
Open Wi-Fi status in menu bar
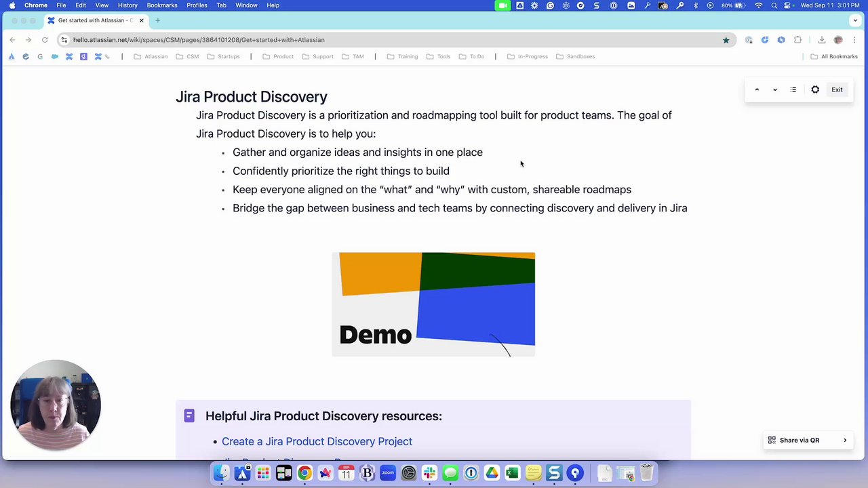(758, 5)
